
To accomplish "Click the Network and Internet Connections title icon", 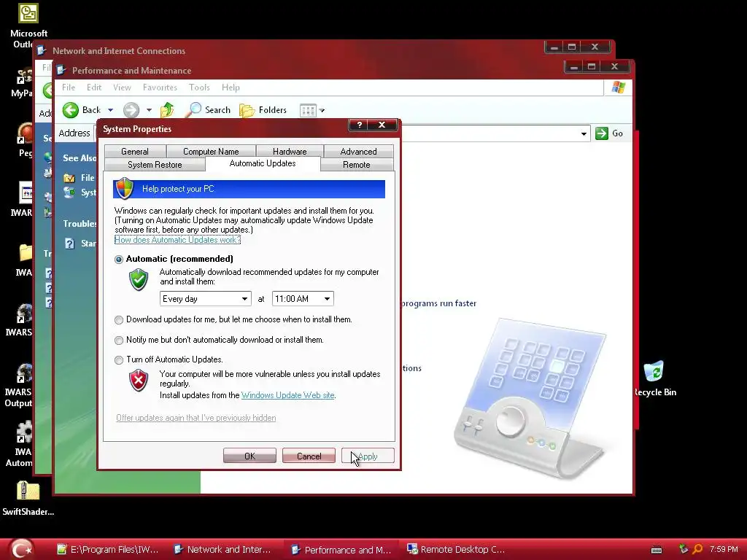I will [x=42, y=50].
